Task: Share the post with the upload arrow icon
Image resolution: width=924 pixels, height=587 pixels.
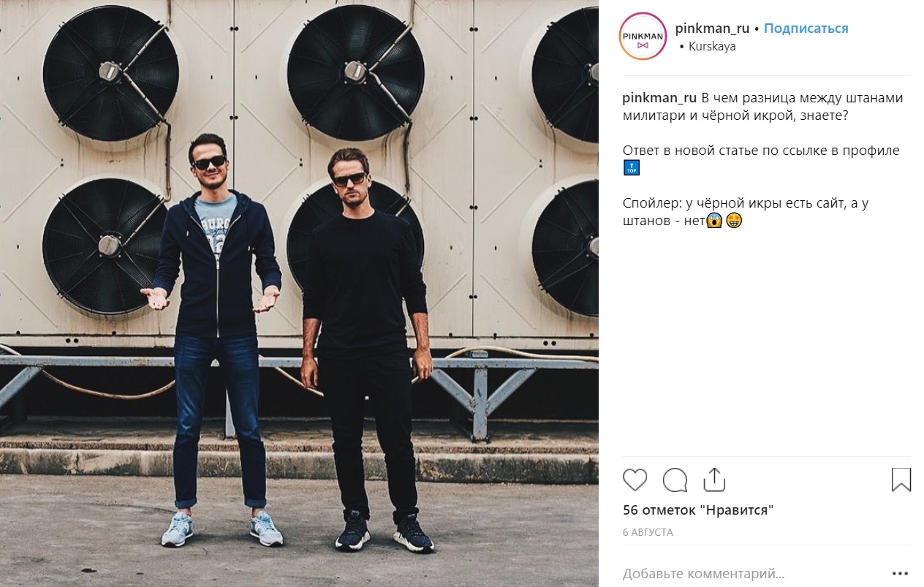Action: (714, 480)
